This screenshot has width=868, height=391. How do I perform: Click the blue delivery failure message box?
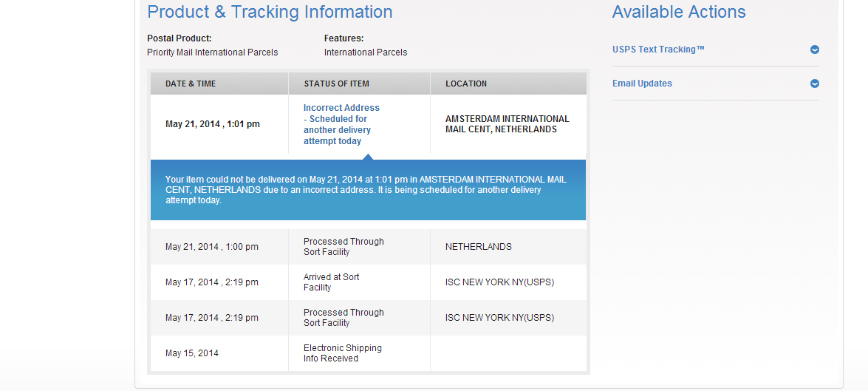[368, 190]
